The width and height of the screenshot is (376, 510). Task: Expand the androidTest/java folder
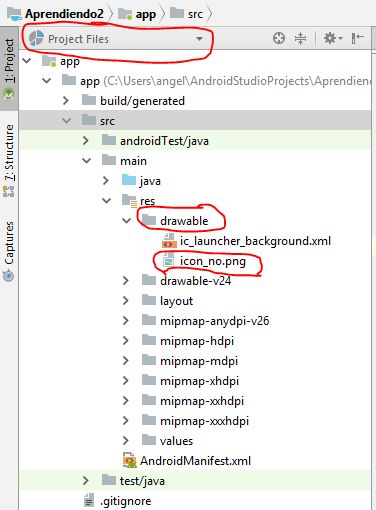pos(86,141)
